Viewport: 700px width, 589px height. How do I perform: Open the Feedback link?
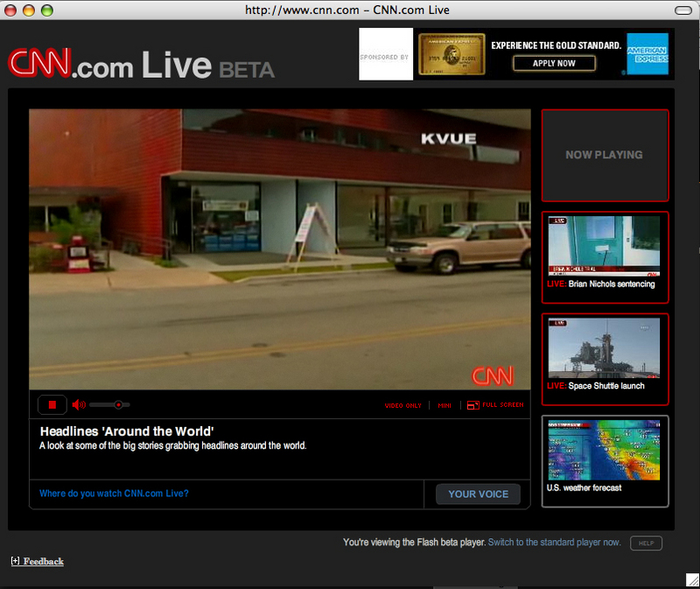[43, 561]
